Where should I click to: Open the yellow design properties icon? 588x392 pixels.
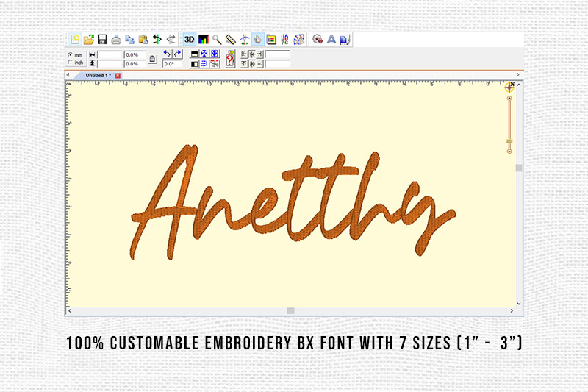pyautogui.click(x=271, y=40)
